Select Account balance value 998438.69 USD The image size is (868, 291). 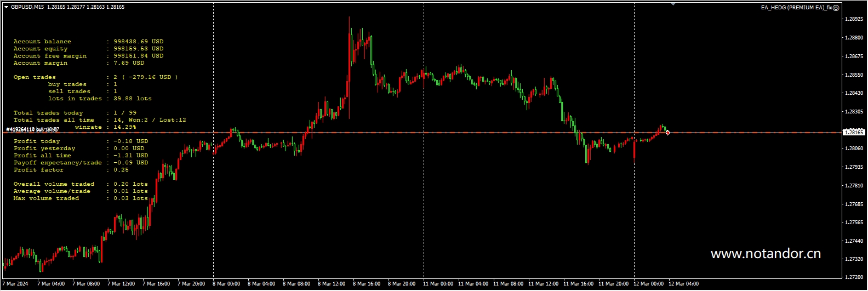pyautogui.click(x=139, y=42)
